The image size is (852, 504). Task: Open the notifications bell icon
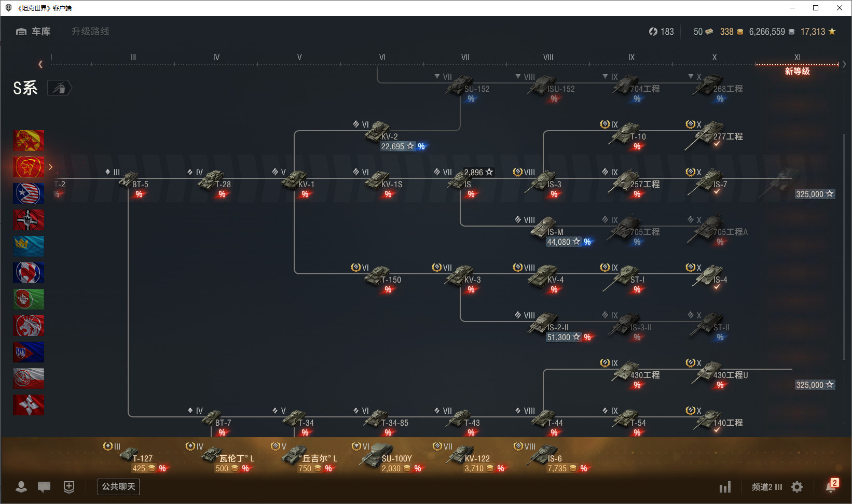832,486
